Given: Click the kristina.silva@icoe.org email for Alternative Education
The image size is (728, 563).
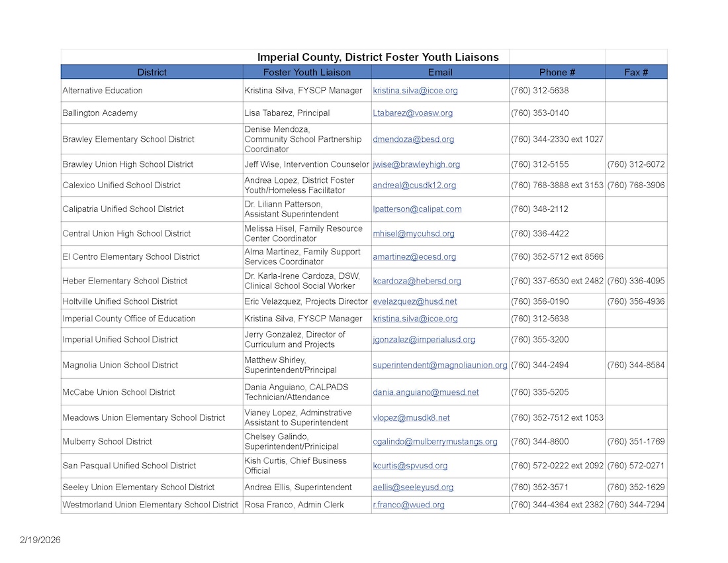Looking at the screenshot, I should pyautogui.click(x=415, y=91).
